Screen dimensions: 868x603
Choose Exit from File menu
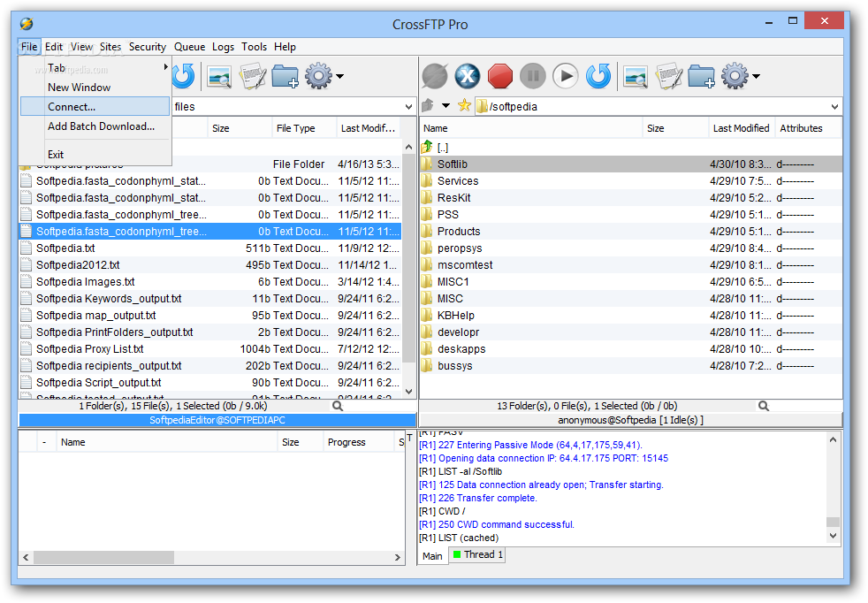coord(95,155)
